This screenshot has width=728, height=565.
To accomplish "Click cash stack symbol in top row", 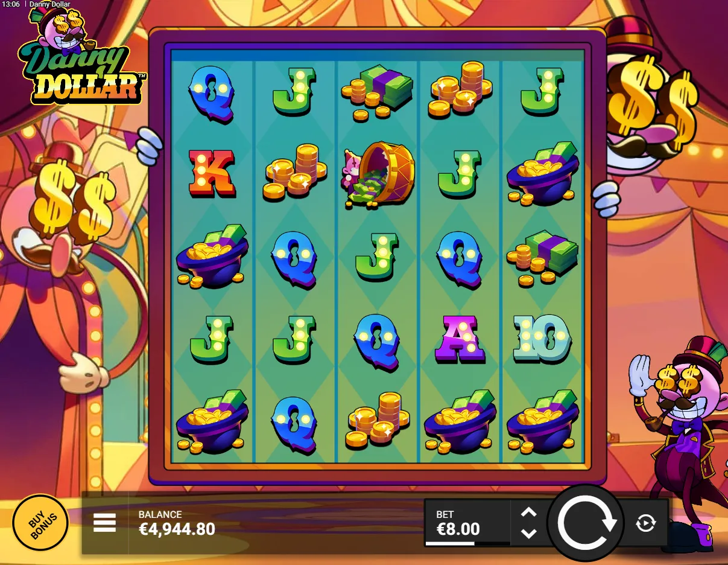I will pyautogui.click(x=377, y=91).
